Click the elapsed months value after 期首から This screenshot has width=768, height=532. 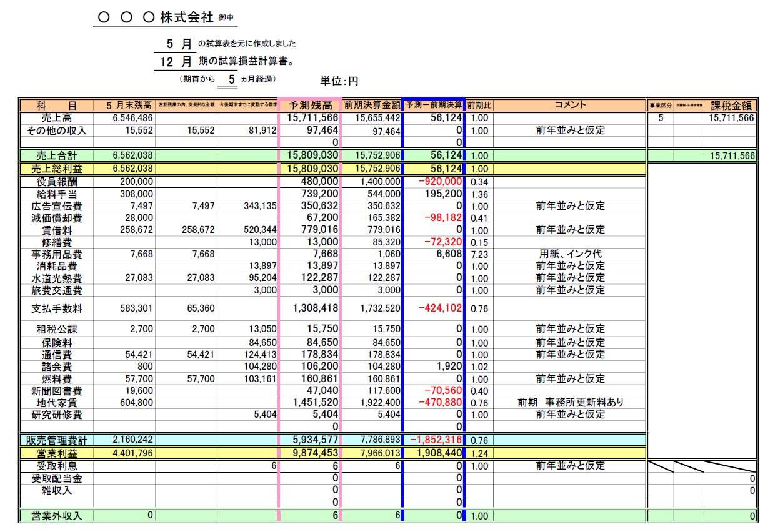tap(231, 79)
